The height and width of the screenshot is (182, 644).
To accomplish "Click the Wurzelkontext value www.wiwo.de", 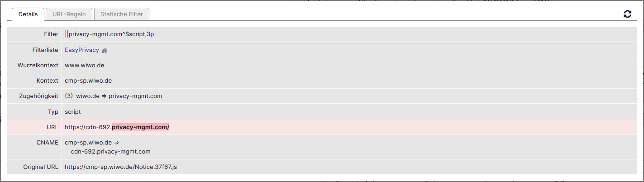I will [85, 65].
